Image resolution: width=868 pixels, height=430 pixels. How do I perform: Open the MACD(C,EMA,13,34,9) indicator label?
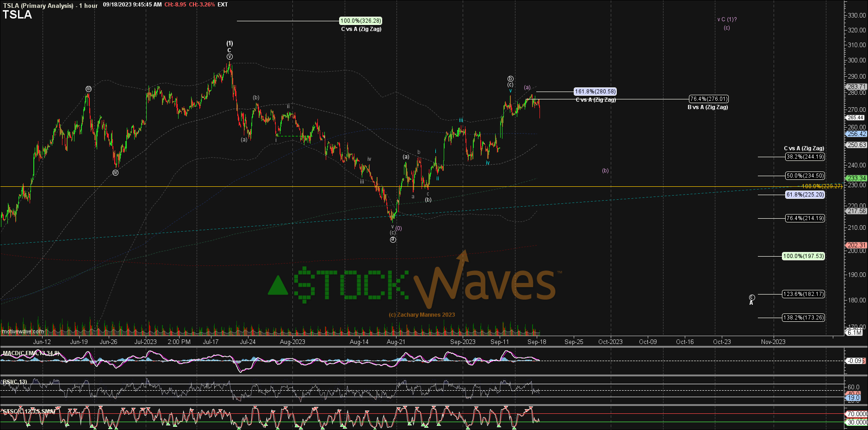(31, 353)
